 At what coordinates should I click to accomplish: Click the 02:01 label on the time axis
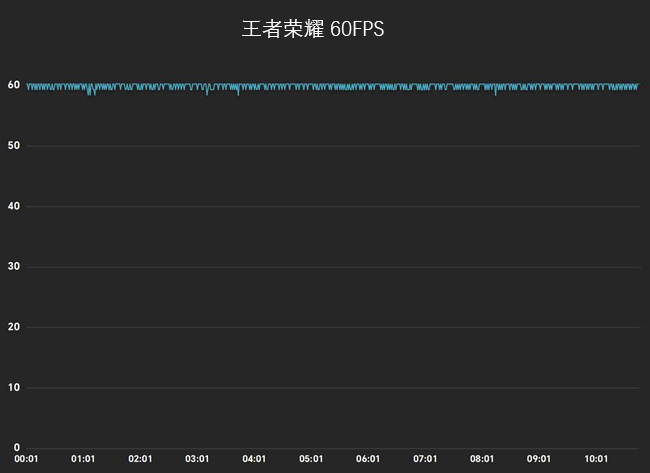point(140,460)
